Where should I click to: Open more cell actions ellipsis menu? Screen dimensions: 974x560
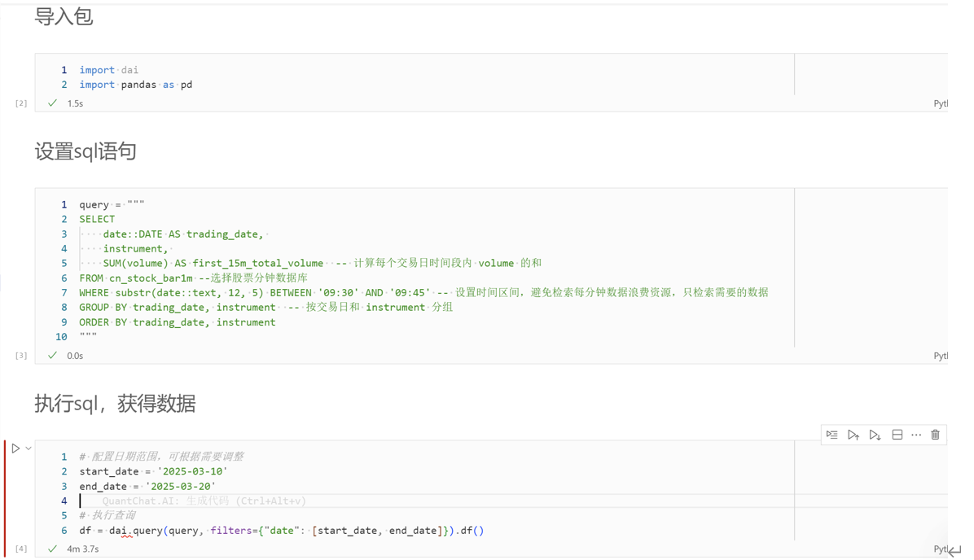pos(916,435)
